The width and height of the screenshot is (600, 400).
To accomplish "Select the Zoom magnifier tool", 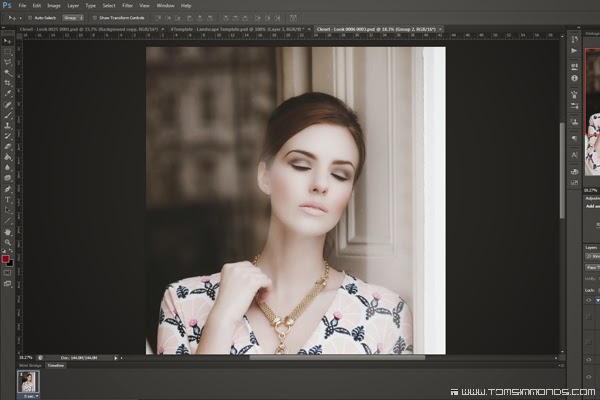I will (x=7, y=242).
